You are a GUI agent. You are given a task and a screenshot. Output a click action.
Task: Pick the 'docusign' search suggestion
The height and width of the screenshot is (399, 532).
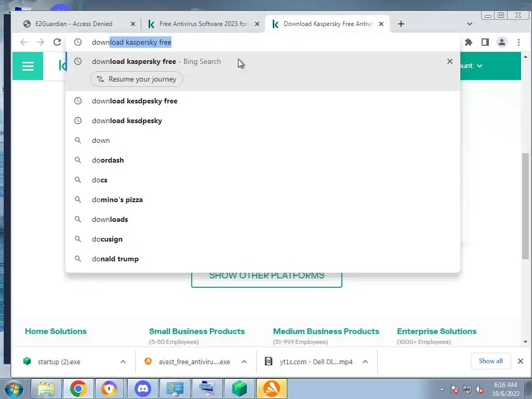pos(263,239)
